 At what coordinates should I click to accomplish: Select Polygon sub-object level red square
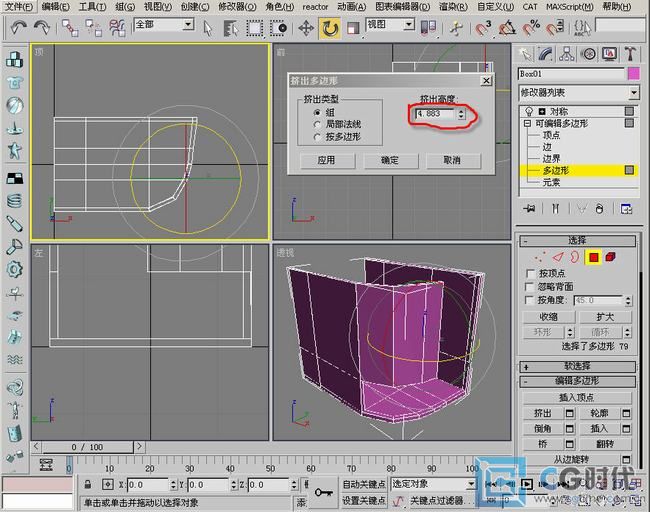(x=594, y=257)
